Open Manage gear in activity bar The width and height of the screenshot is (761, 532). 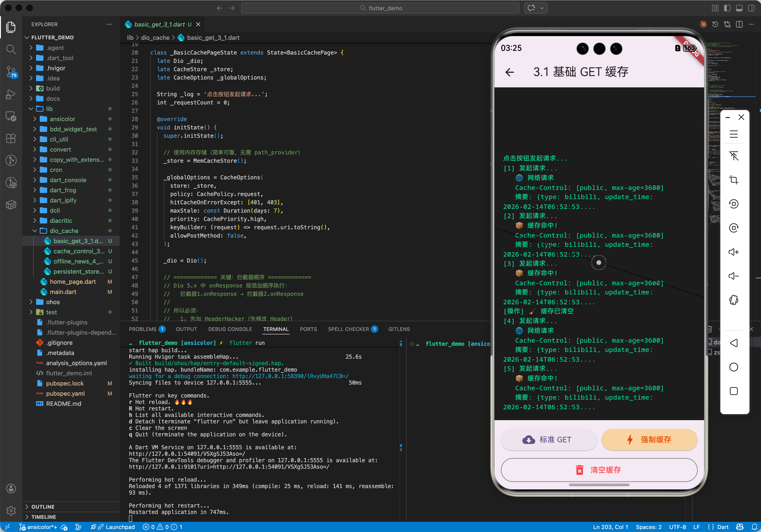[11, 511]
